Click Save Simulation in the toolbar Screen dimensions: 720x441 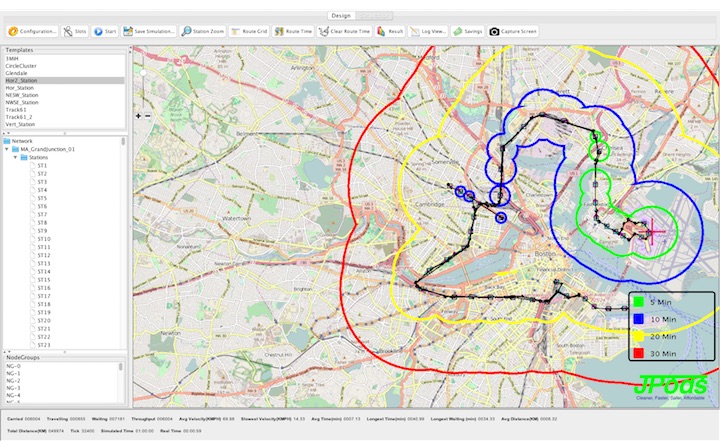tap(149, 31)
